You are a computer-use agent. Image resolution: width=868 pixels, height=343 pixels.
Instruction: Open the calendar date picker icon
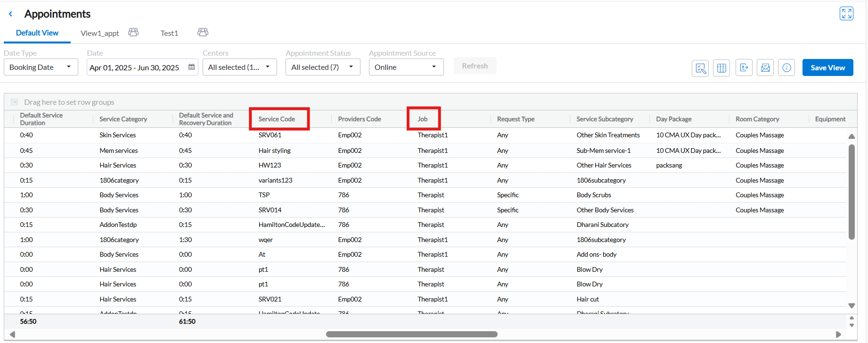[x=191, y=67]
